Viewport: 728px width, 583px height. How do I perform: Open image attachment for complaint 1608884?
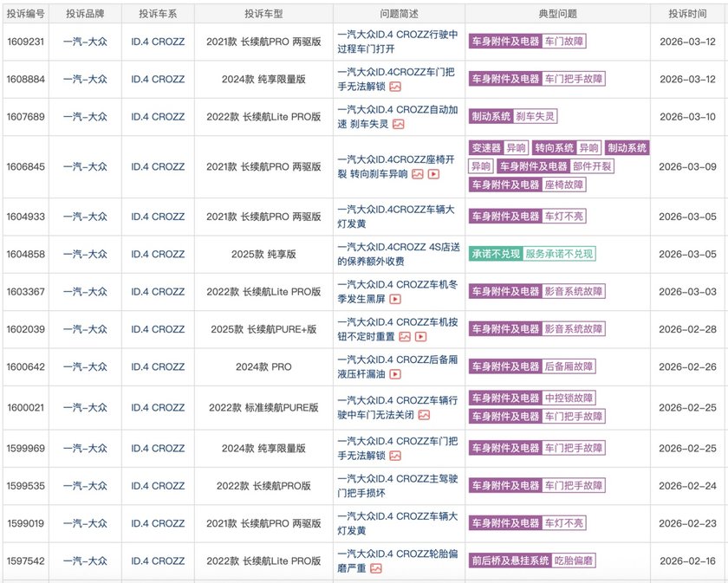click(x=395, y=87)
